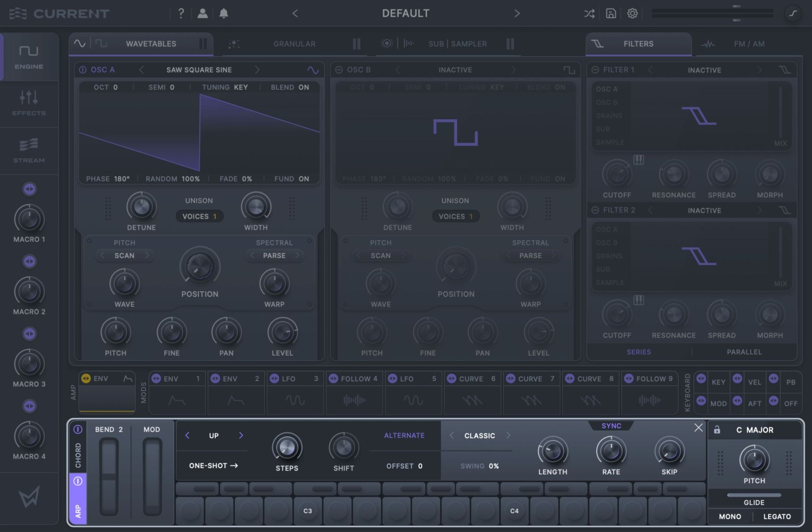Select SERIES filter routing
The height and width of the screenshot is (532, 812).
(x=639, y=352)
